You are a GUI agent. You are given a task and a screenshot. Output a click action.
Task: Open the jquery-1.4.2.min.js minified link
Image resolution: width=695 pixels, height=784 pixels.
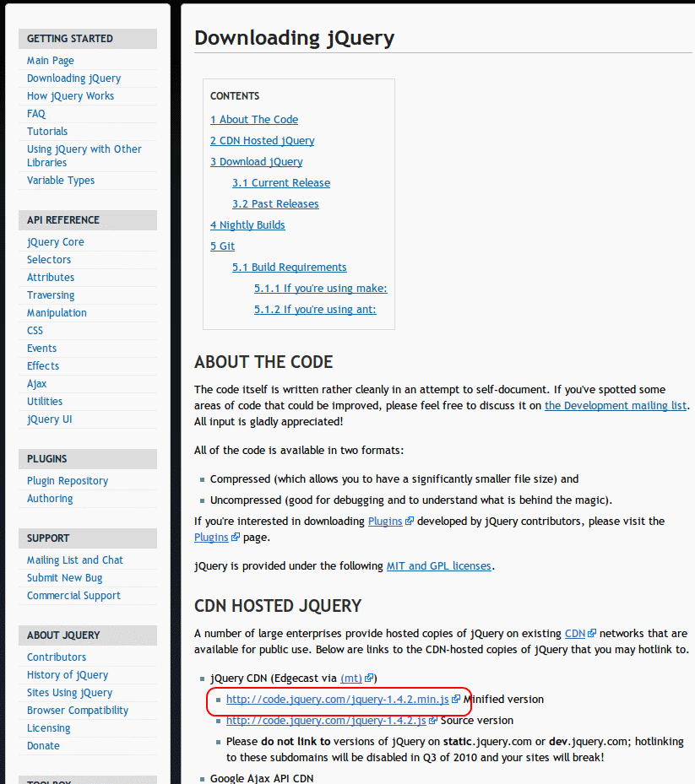click(x=338, y=700)
